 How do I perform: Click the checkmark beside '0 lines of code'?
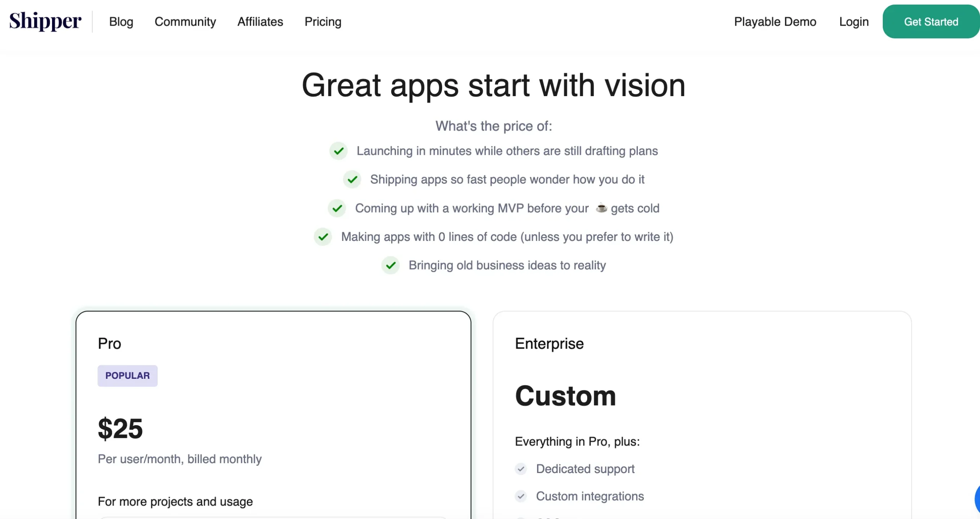pyautogui.click(x=323, y=237)
